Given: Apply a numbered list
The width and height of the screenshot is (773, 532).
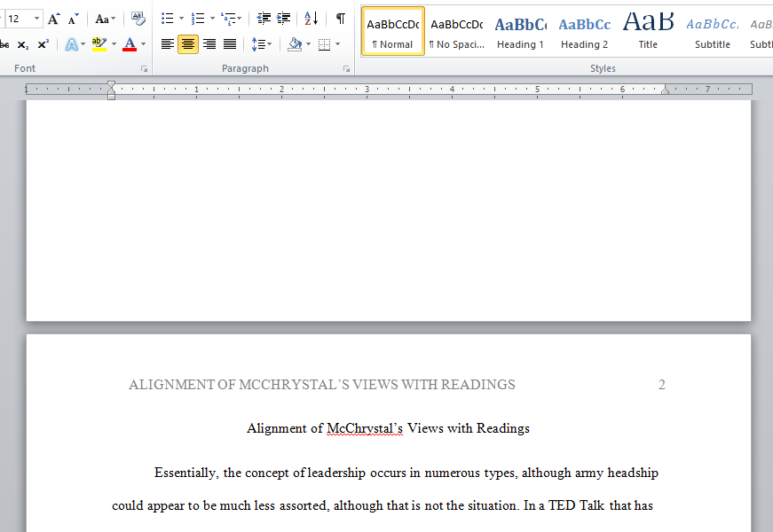Looking at the screenshot, I should [x=198, y=19].
